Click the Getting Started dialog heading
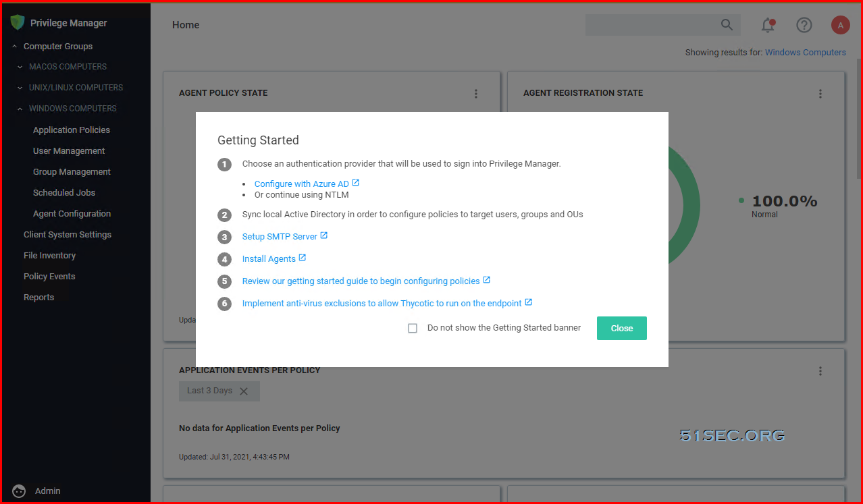Screen dimensions: 863x504 point(258,140)
